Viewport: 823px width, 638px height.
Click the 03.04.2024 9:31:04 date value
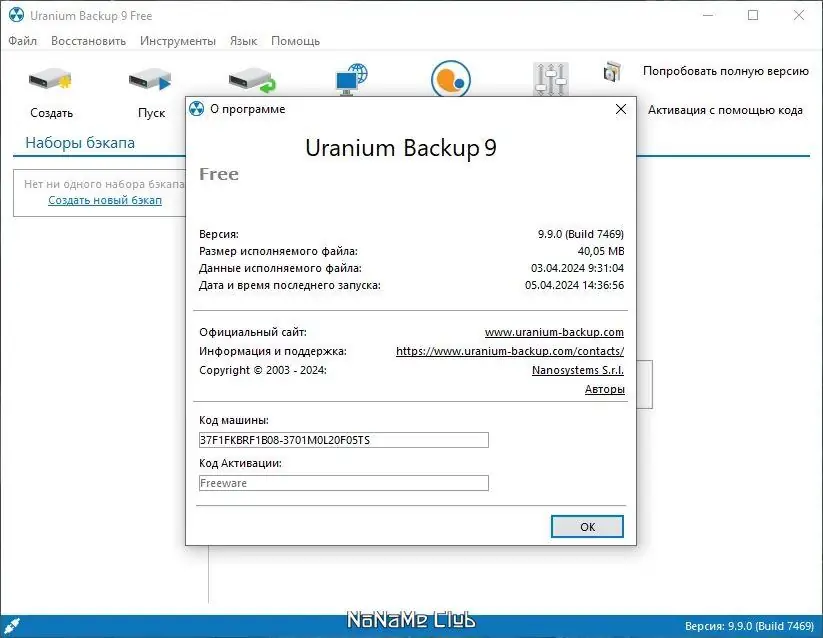tap(577, 268)
